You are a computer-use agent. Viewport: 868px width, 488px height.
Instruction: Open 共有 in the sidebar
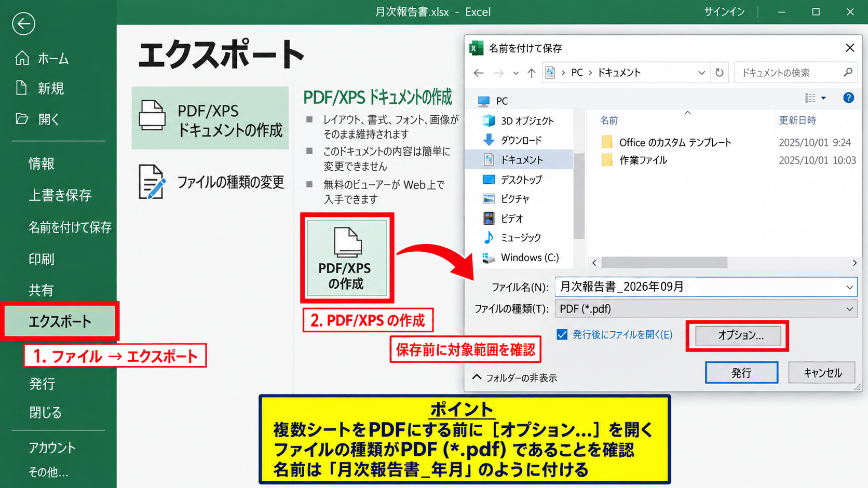click(x=42, y=290)
